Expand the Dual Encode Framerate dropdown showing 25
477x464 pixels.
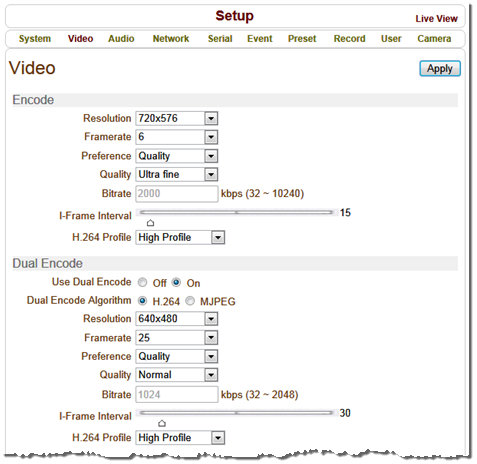(x=177, y=338)
